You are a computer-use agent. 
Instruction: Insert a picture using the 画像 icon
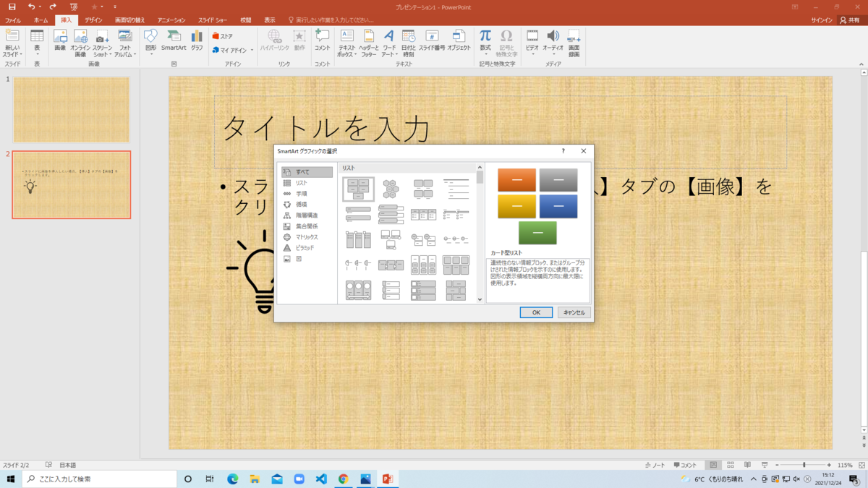coord(61,42)
